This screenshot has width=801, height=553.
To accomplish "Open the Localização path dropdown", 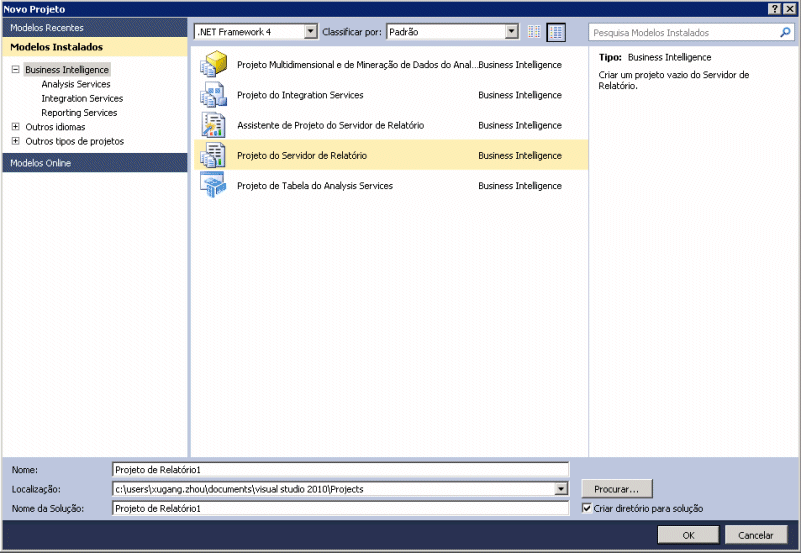I will [561, 489].
